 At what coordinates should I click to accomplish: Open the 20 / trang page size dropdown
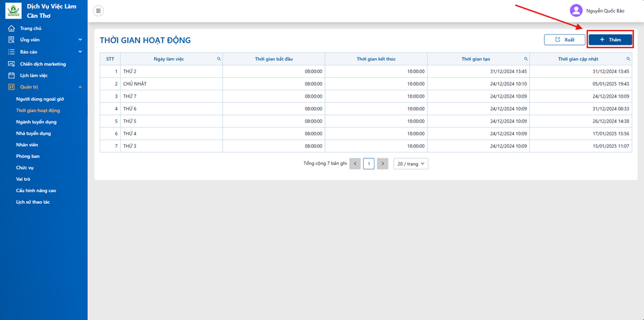[x=411, y=164]
